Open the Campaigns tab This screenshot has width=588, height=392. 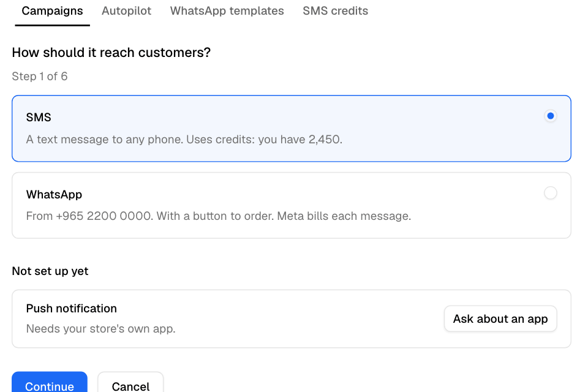52,11
